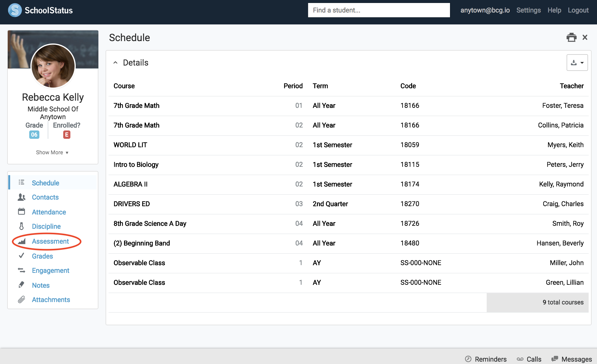597x364 pixels.
Task: Click the 2nd Quarter term cell
Action: tap(330, 204)
